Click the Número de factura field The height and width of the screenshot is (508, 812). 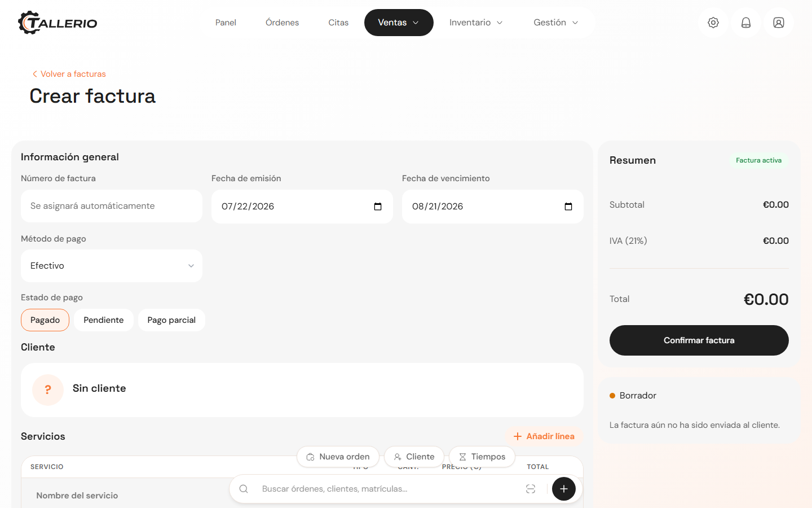112,207
